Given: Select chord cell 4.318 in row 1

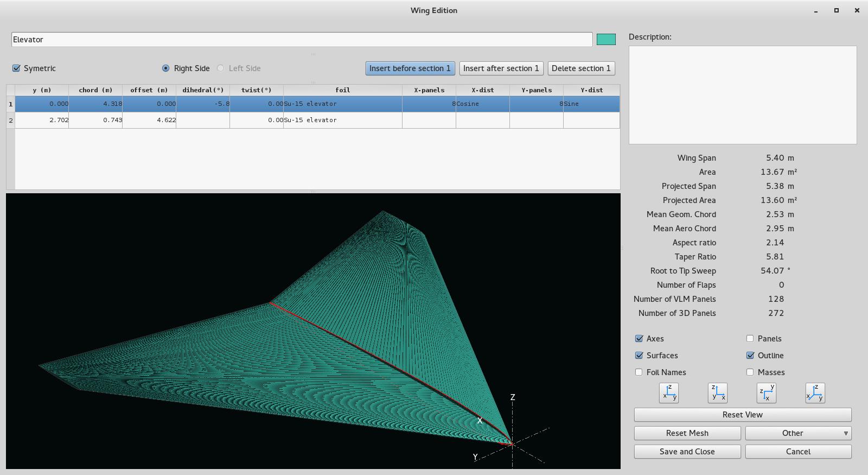Looking at the screenshot, I should [95, 104].
